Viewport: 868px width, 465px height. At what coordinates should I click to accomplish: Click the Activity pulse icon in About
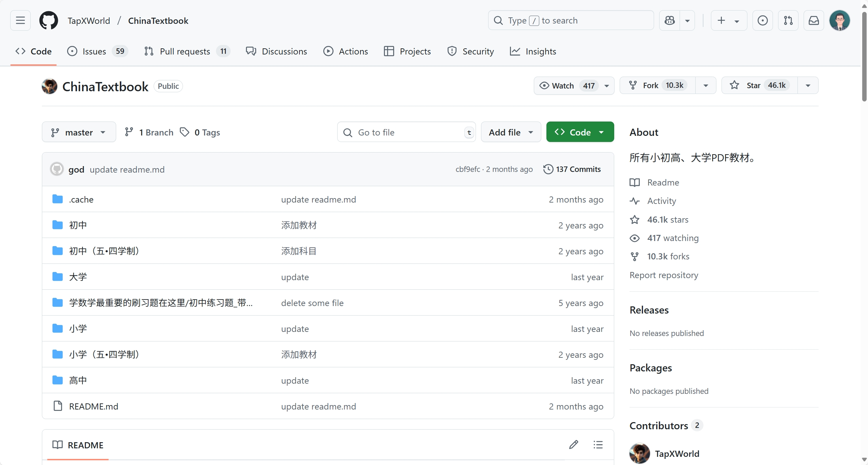tap(635, 201)
